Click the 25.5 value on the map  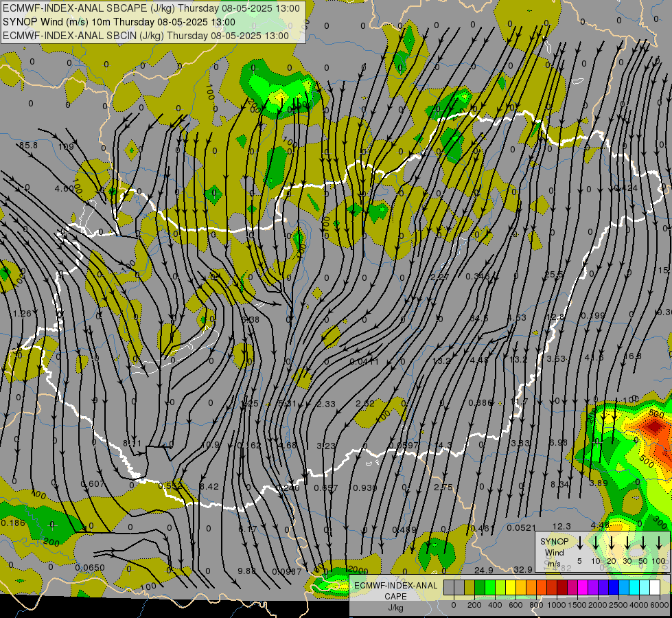click(x=554, y=275)
